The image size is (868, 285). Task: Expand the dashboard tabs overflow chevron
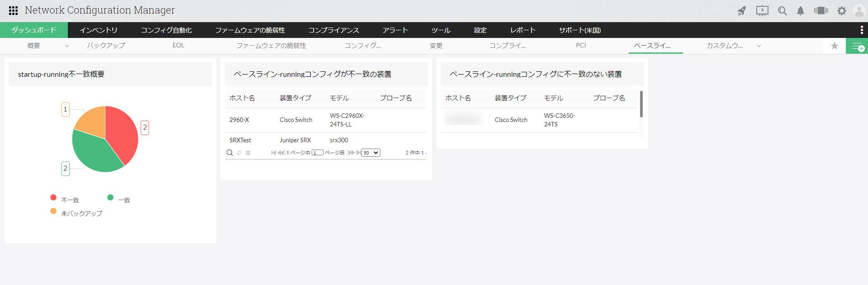[759, 46]
